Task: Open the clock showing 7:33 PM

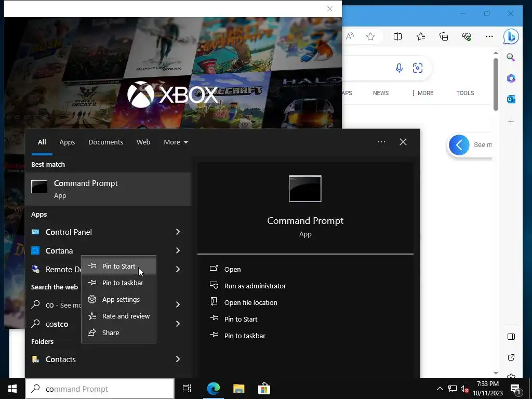Action: pos(487,389)
